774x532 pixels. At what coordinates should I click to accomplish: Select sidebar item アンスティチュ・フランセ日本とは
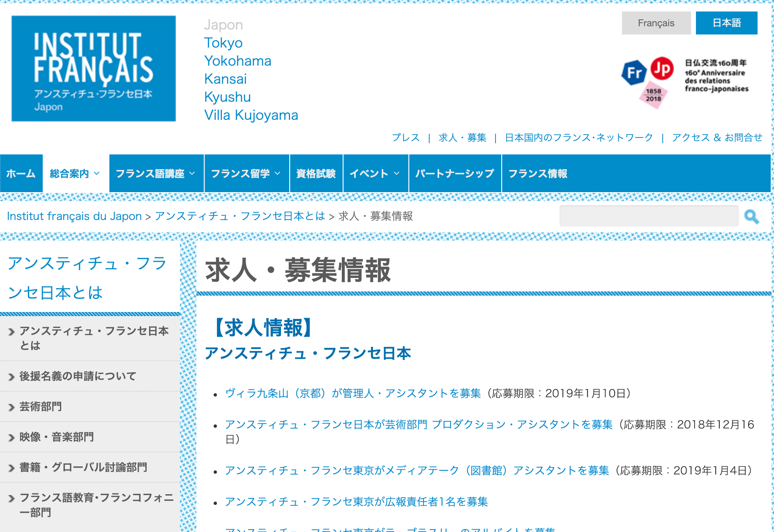click(94, 338)
